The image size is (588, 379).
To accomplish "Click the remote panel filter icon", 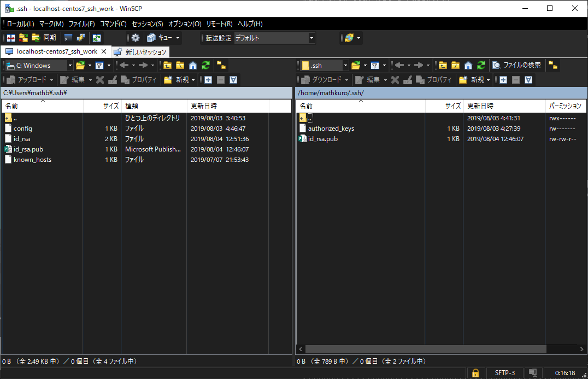I will click(x=375, y=66).
